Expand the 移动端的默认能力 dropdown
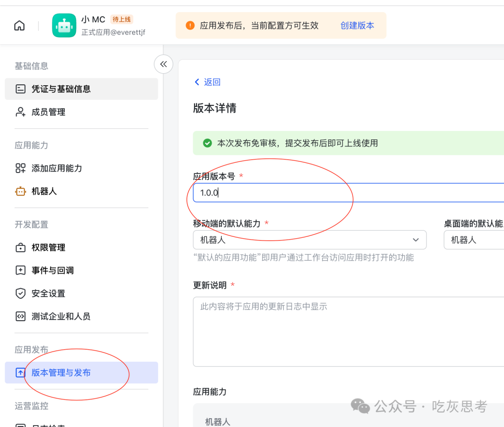The width and height of the screenshot is (504, 427). (x=309, y=240)
